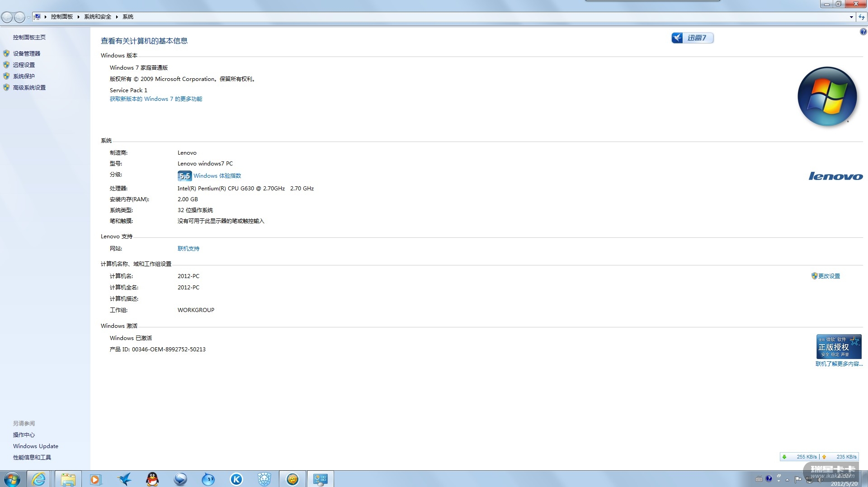Show hidden tray icons arrow
The height and width of the screenshot is (487, 868).
click(x=788, y=479)
